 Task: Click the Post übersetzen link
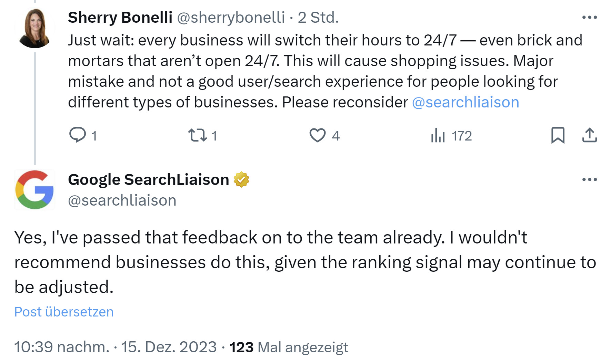63,311
